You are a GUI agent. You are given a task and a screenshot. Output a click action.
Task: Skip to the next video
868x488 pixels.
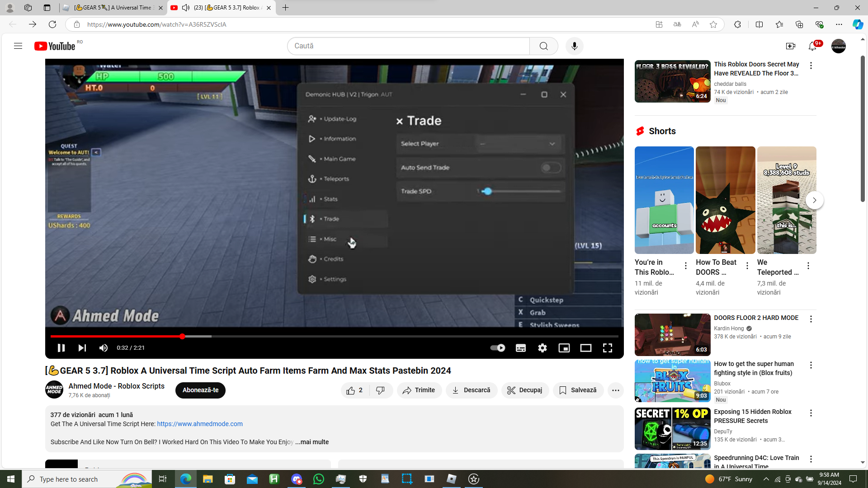click(82, 348)
